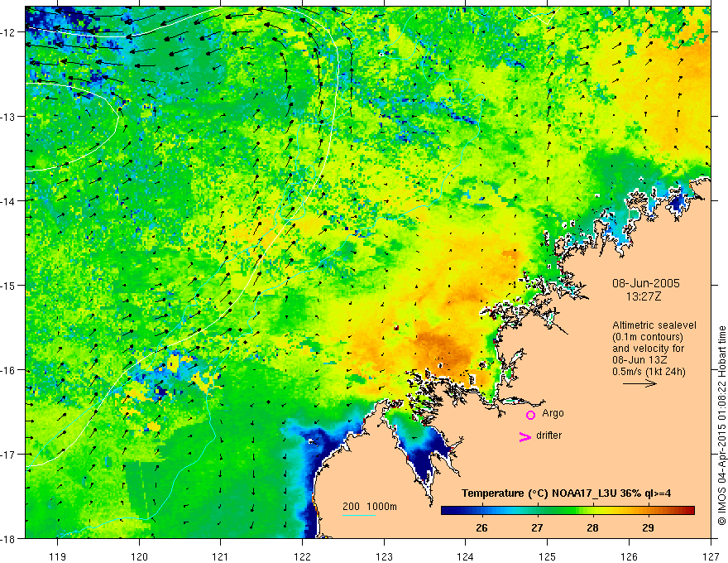Click the '0.5m/s (1kt 24h)' scale text

coord(649,372)
